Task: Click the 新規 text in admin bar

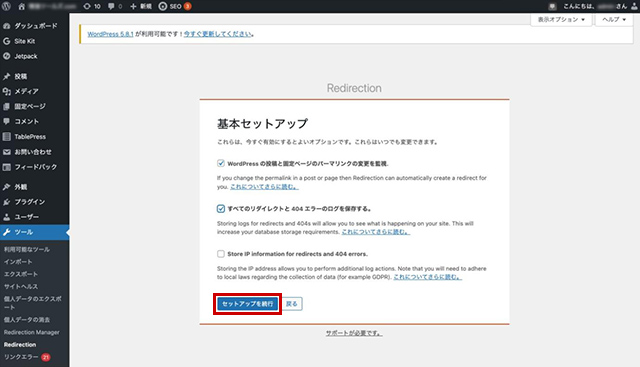Action: tap(146, 6)
